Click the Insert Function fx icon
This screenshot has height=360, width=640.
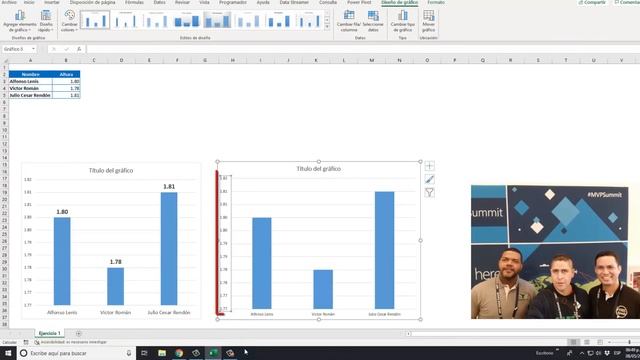point(79,49)
